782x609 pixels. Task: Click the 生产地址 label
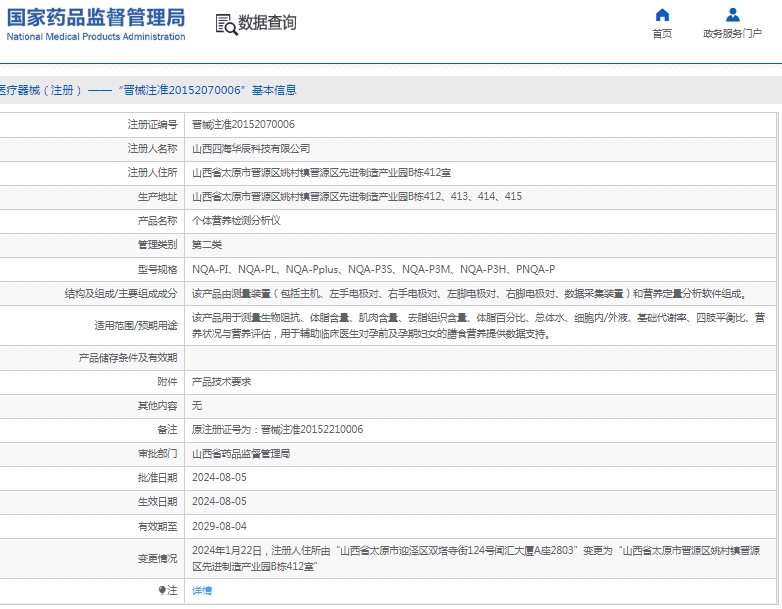point(157,197)
